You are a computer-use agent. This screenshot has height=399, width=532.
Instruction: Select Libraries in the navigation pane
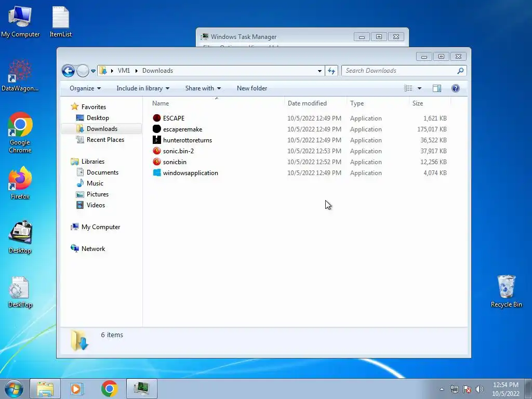pyautogui.click(x=92, y=162)
